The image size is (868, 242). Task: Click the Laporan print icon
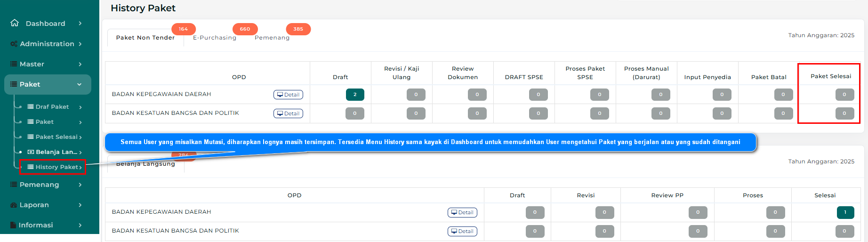[x=14, y=205]
